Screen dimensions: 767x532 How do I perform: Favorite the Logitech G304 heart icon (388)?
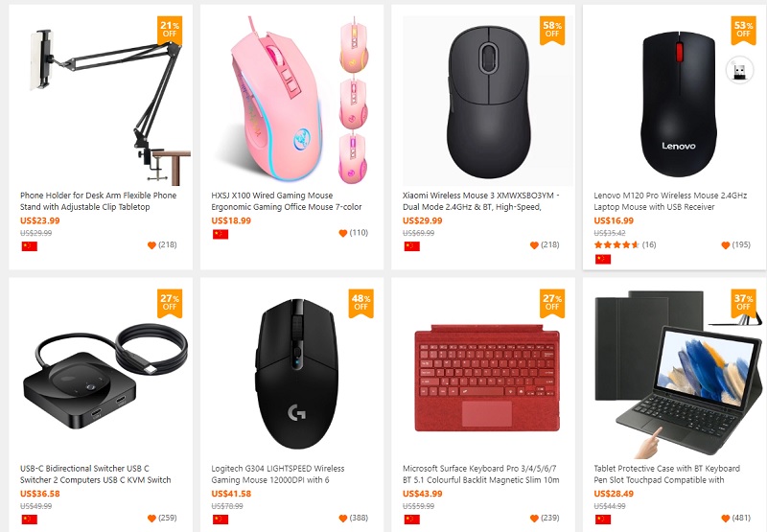343,519
